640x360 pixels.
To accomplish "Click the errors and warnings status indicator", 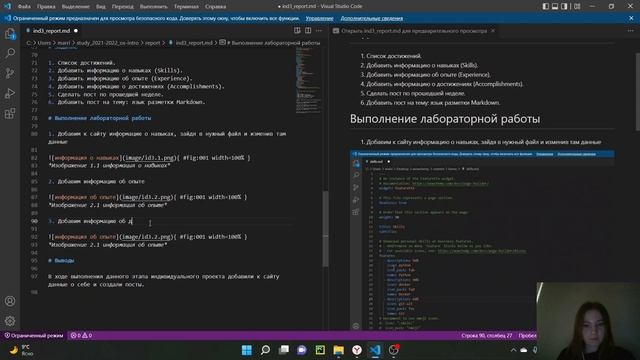I will (81, 336).
